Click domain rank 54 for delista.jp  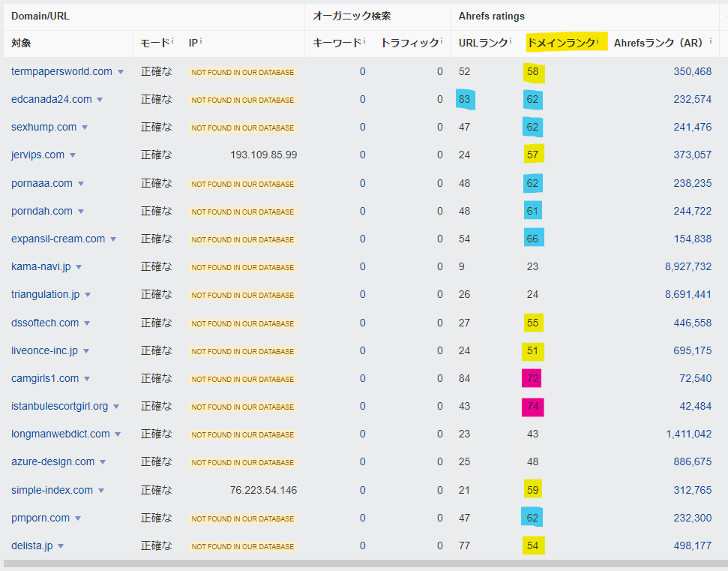point(532,546)
